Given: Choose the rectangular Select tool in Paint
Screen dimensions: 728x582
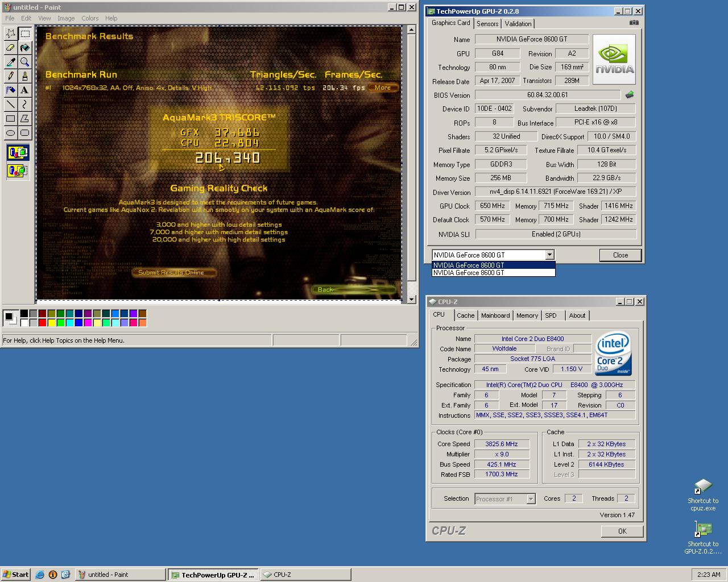Looking at the screenshot, I should [x=24, y=34].
